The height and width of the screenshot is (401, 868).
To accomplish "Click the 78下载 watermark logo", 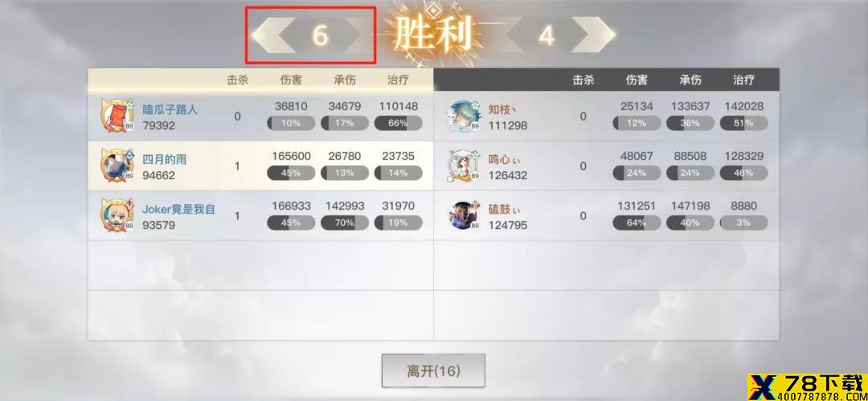I will click(807, 386).
